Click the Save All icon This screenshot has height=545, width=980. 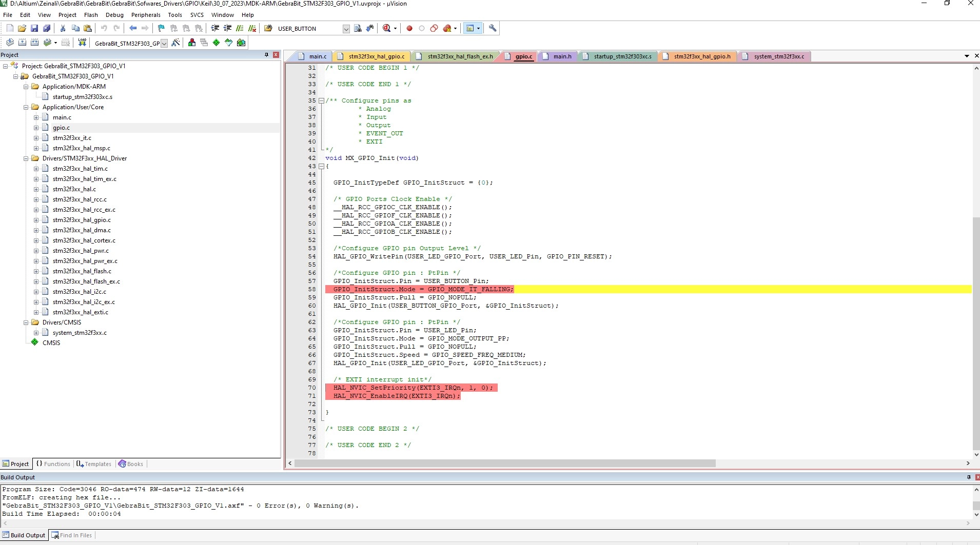[x=47, y=29]
